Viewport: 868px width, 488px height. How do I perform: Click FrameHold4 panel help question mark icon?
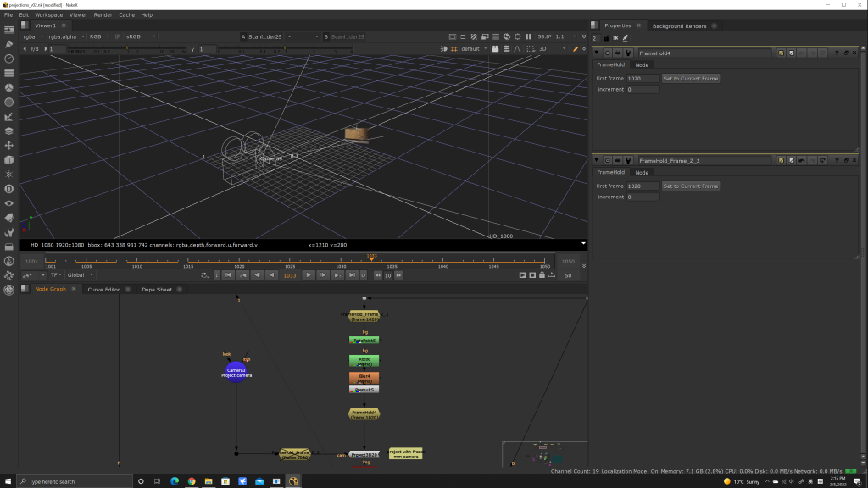pos(836,53)
